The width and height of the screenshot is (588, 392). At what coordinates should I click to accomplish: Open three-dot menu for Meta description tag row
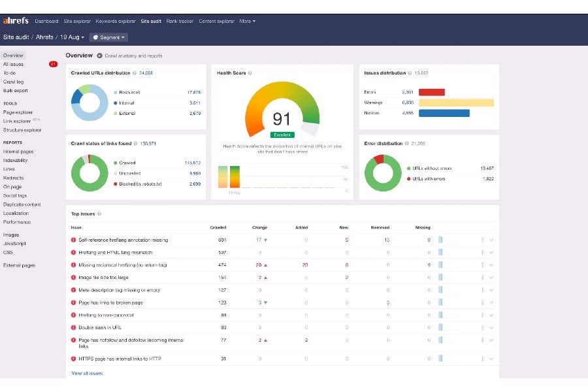pyautogui.click(x=482, y=290)
